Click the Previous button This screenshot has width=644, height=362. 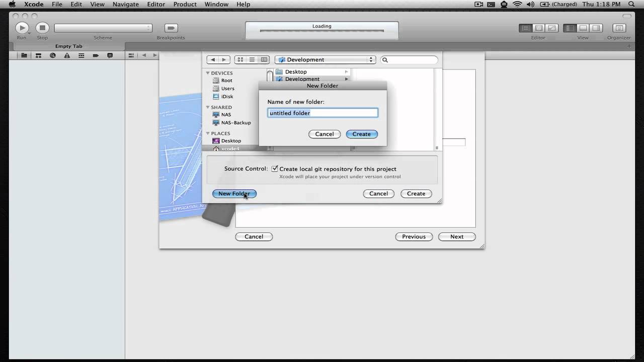coord(414,237)
